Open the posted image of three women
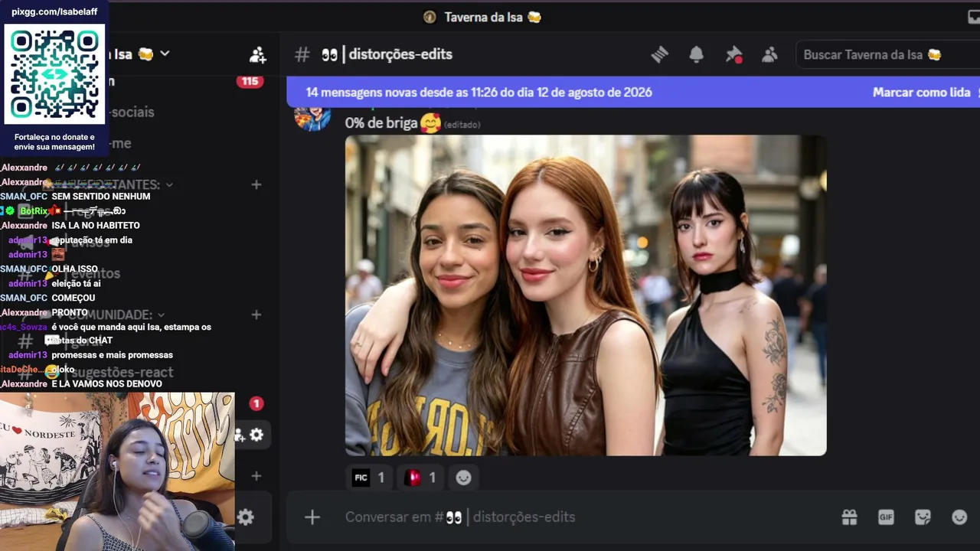The image size is (980, 551). click(x=586, y=295)
